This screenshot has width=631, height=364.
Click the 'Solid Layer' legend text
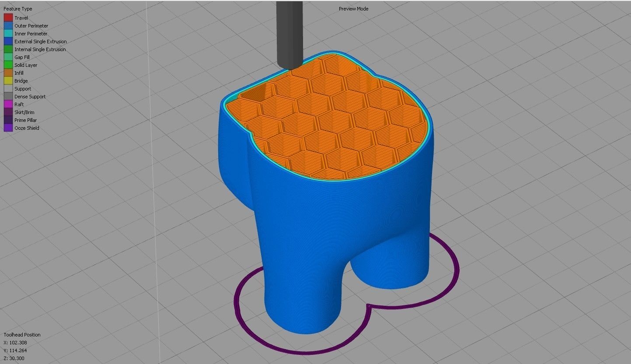(26, 65)
